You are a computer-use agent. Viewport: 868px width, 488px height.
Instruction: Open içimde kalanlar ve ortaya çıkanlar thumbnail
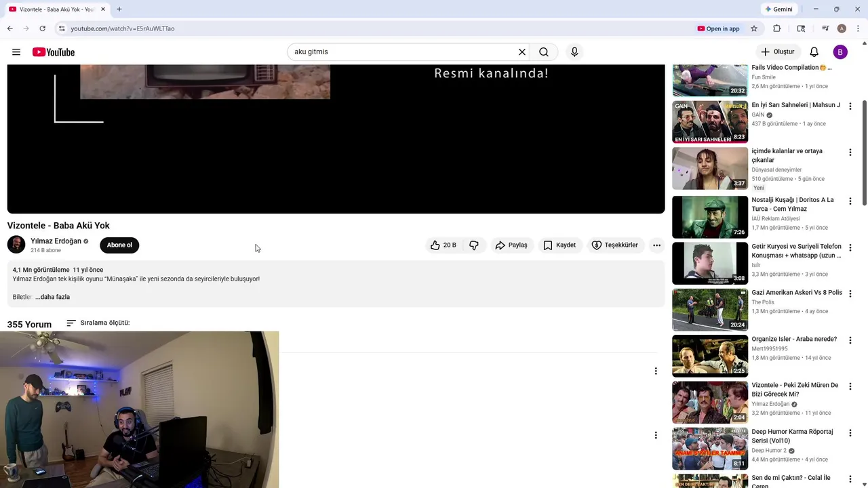710,168
